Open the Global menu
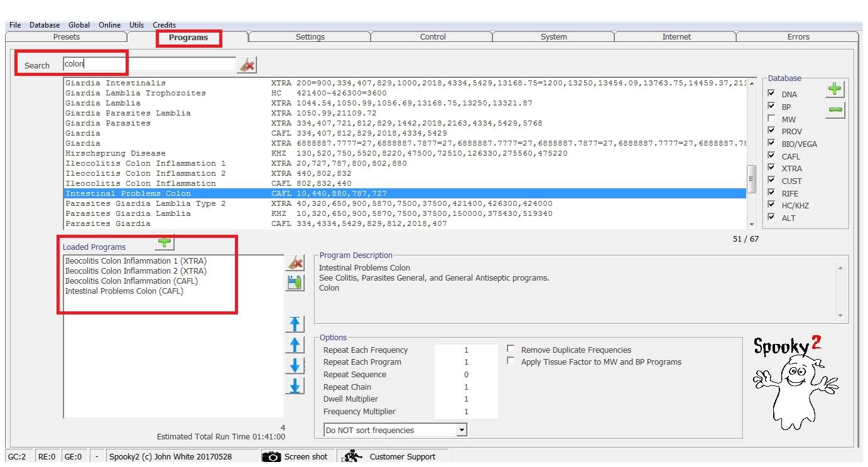The width and height of the screenshot is (868, 467). pos(79,25)
